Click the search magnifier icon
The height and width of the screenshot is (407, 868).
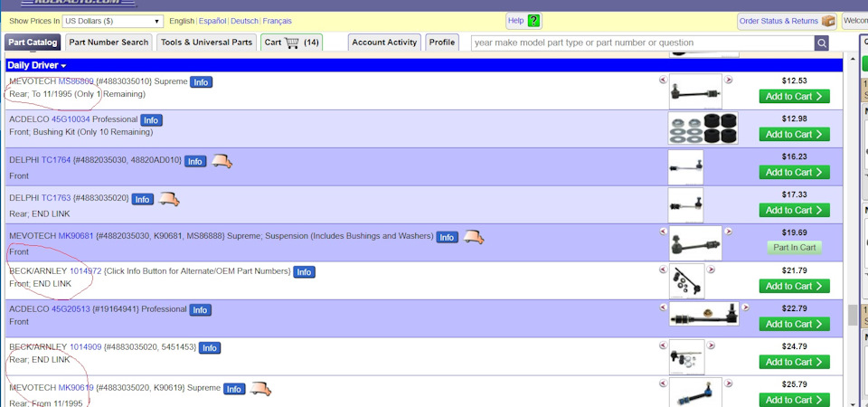pyautogui.click(x=822, y=43)
